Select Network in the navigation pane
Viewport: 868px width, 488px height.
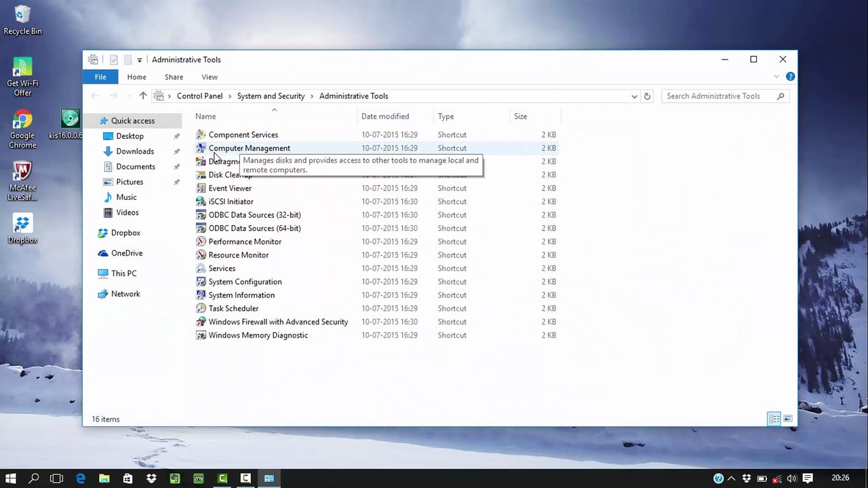(x=125, y=293)
